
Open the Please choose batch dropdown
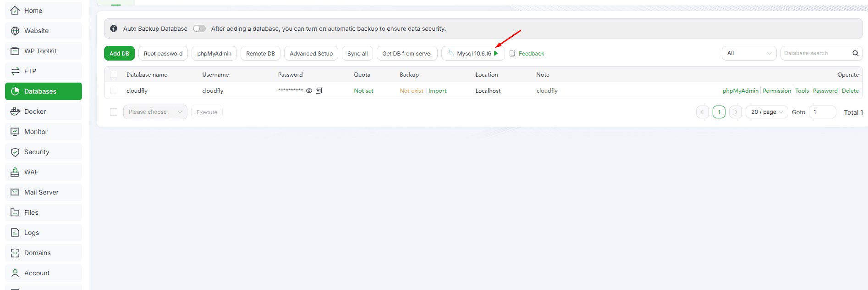155,112
